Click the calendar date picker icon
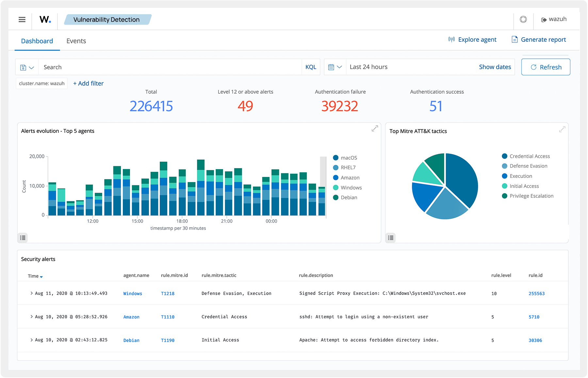Viewport: 588px width, 378px height. 332,67
